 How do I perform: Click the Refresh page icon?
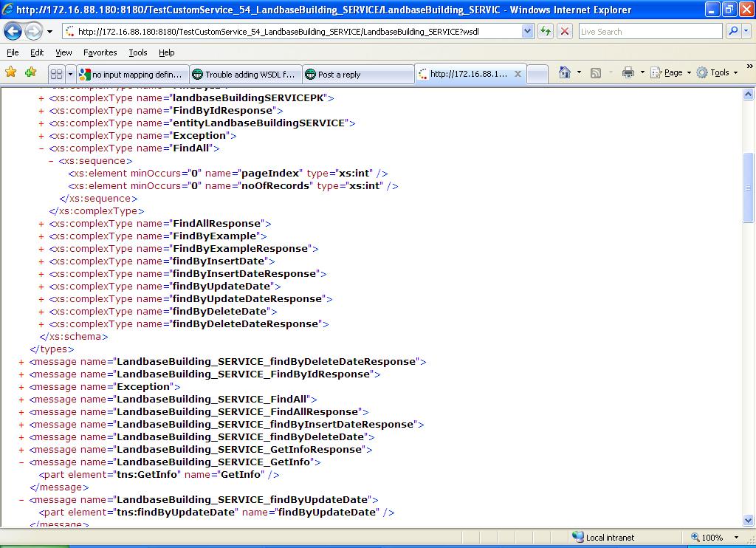(x=546, y=32)
